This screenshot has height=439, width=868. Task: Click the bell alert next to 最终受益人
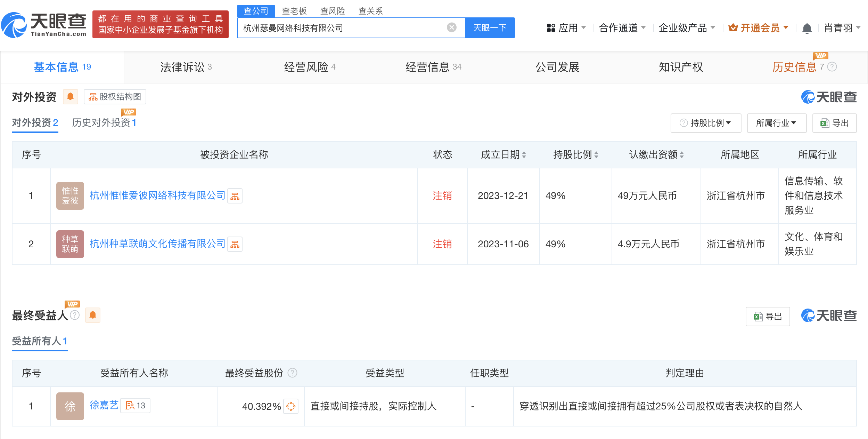tap(92, 315)
